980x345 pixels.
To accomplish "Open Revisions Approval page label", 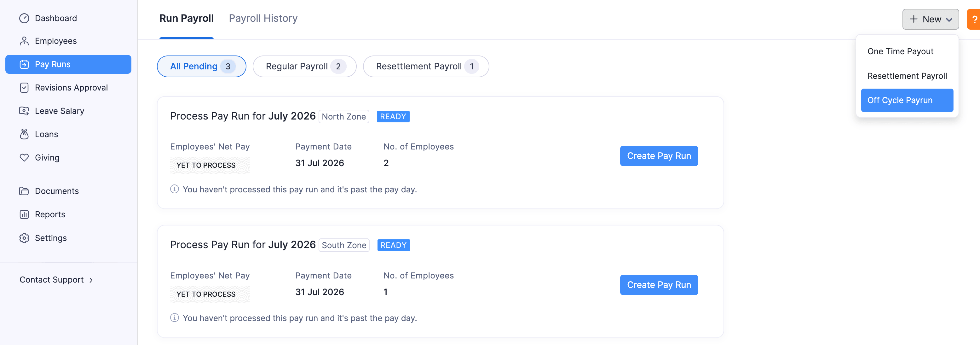I will (x=72, y=88).
